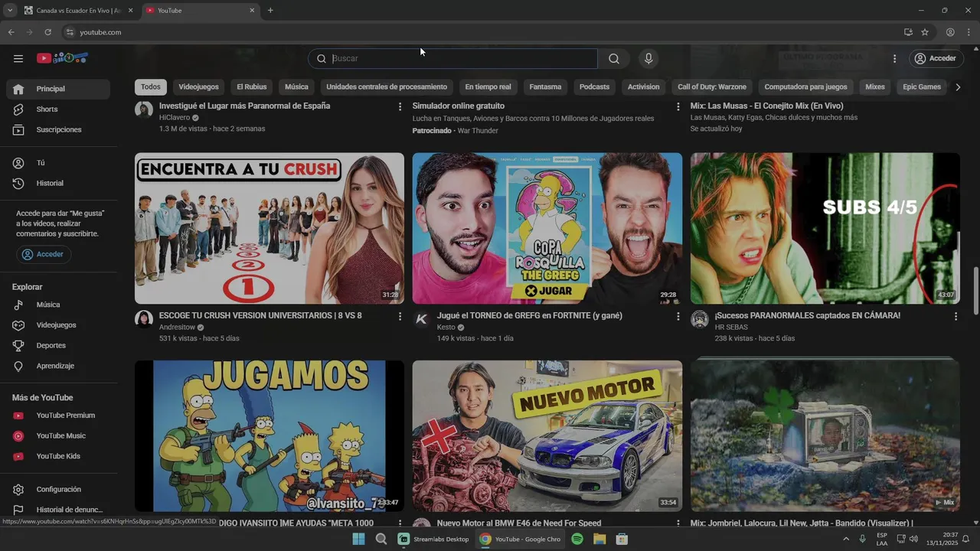Open YouTube Premium link
The image size is (980, 551).
click(58, 416)
